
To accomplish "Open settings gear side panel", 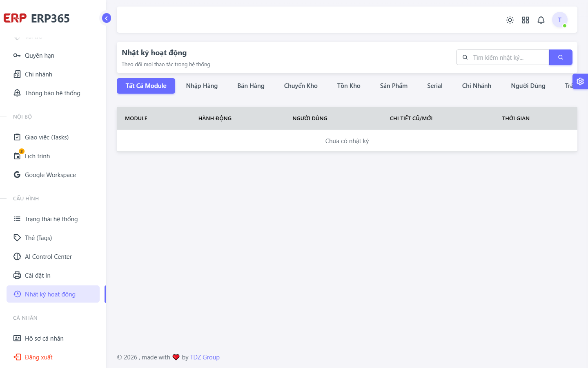I will tap(580, 81).
